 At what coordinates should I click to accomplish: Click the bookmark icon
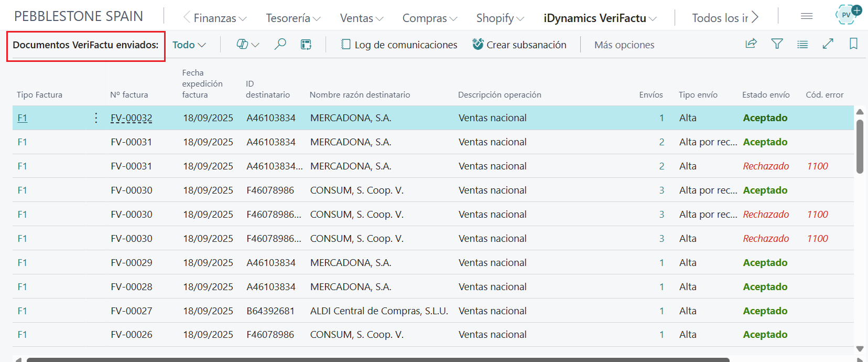[x=853, y=44]
